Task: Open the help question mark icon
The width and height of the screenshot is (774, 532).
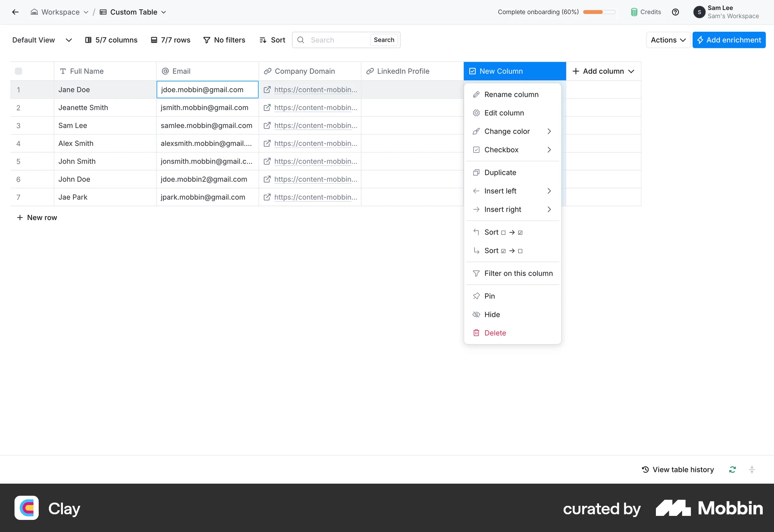Action: coord(675,12)
